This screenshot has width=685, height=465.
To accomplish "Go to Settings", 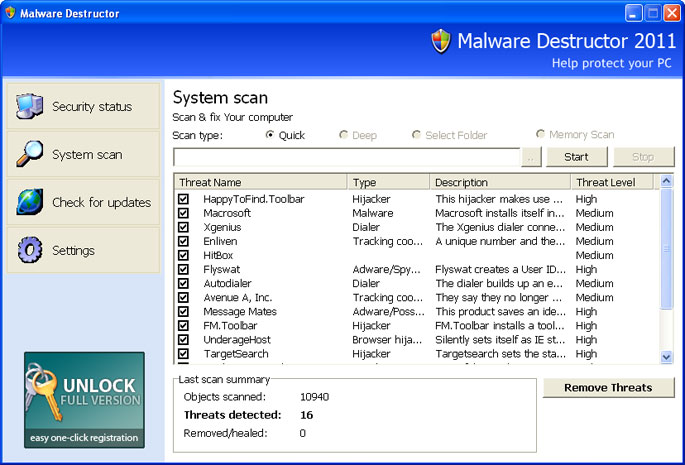I will tap(83, 250).
